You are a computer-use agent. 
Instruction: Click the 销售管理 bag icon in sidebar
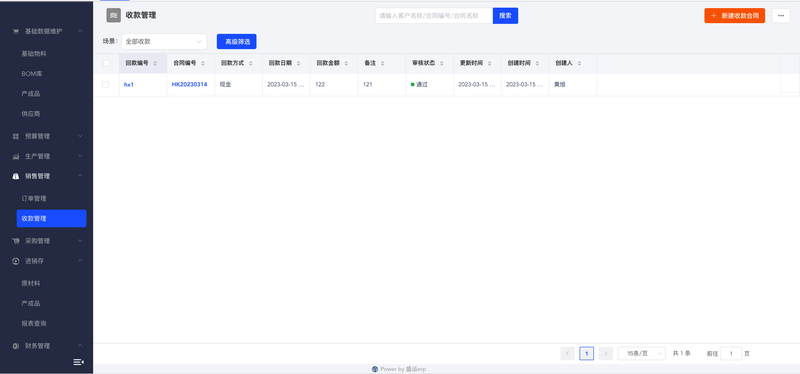16,176
